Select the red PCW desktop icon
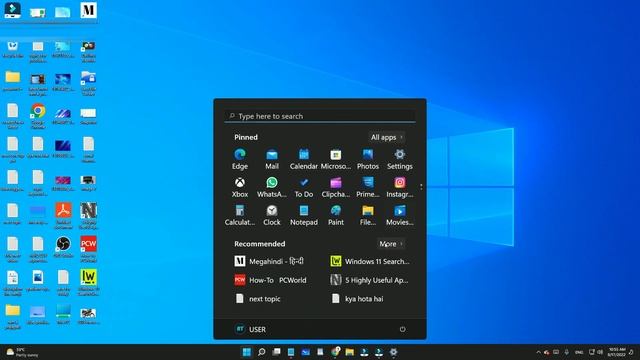This screenshot has height=360, width=640. pos(89,249)
